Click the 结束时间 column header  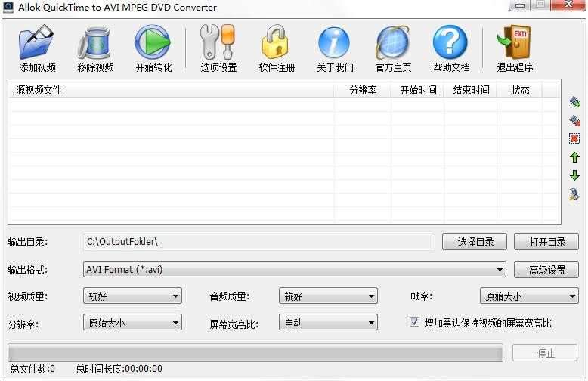[470, 90]
